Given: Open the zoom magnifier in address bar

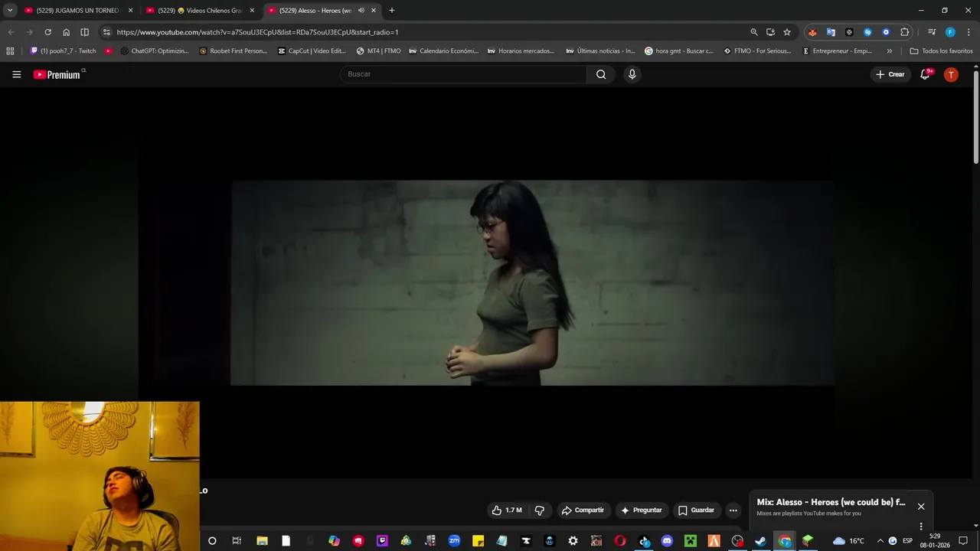Looking at the screenshot, I should pyautogui.click(x=754, y=32).
